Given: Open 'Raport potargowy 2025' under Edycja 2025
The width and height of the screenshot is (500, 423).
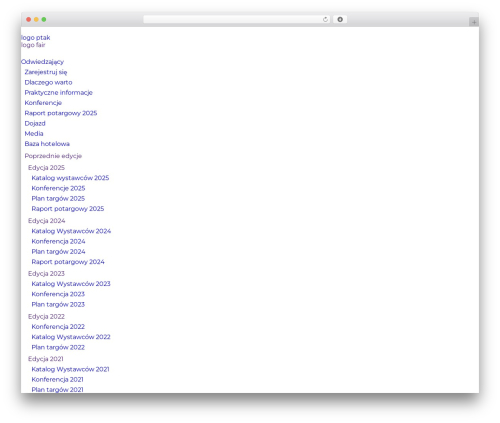Looking at the screenshot, I should point(68,209).
